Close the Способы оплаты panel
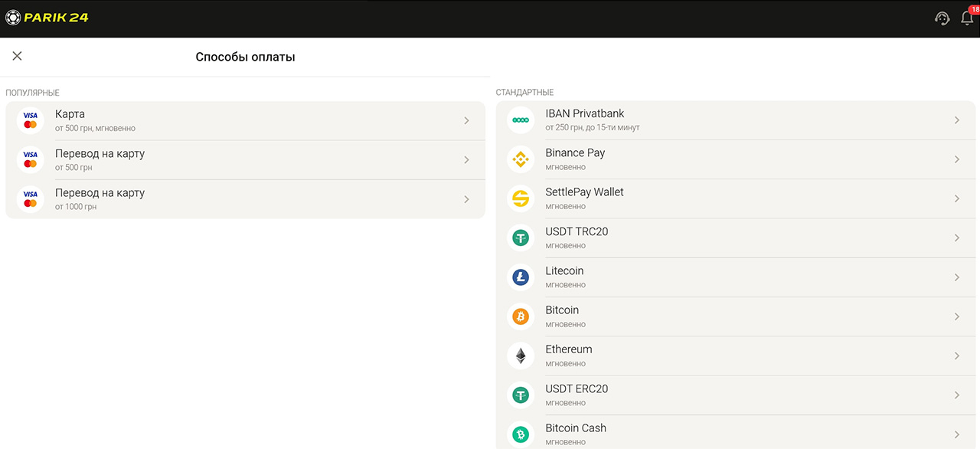This screenshot has width=980, height=449. [x=17, y=56]
